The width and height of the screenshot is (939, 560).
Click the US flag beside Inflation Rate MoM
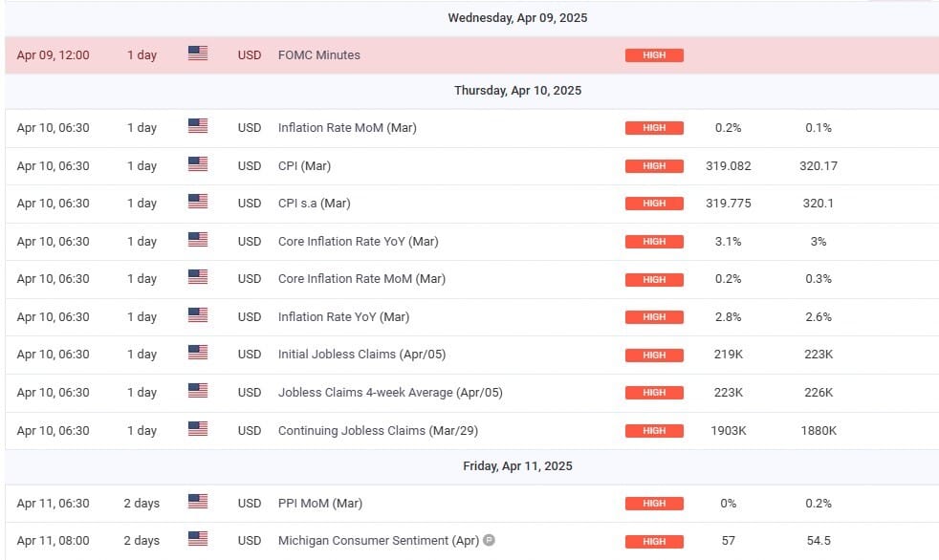(x=198, y=127)
